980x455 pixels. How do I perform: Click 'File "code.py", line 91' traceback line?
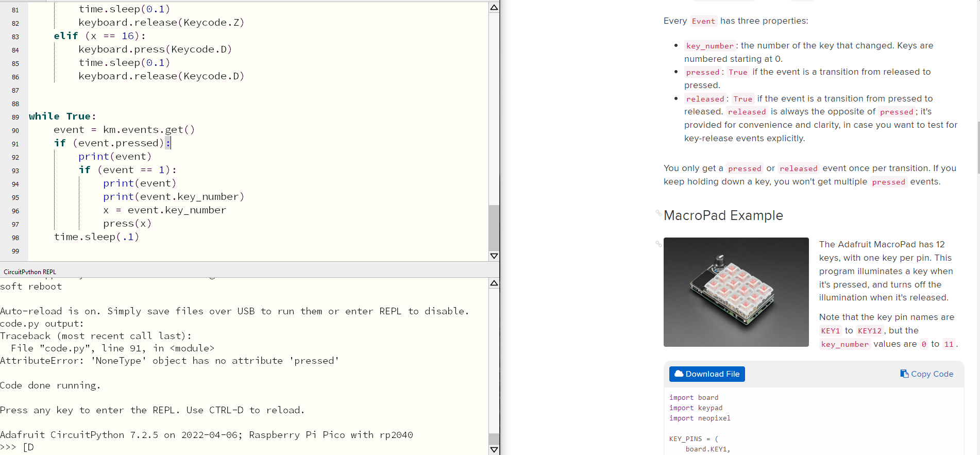tap(112, 348)
